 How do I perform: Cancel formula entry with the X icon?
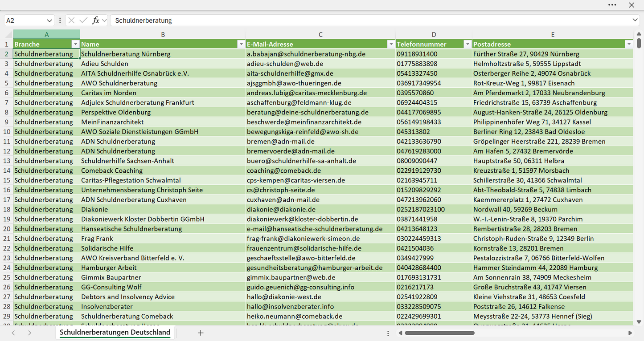tap(71, 20)
